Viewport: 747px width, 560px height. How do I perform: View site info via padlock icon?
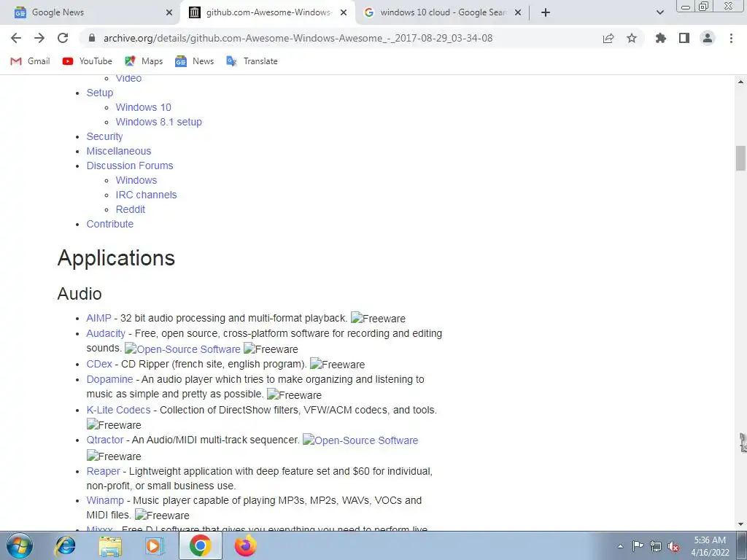coord(93,38)
